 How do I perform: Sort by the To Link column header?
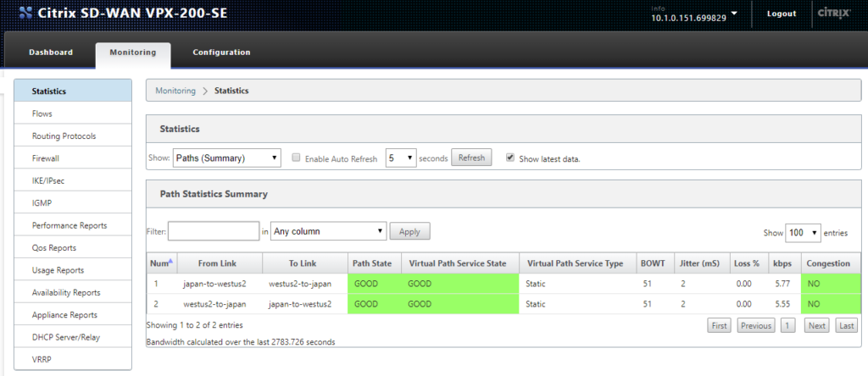click(305, 263)
